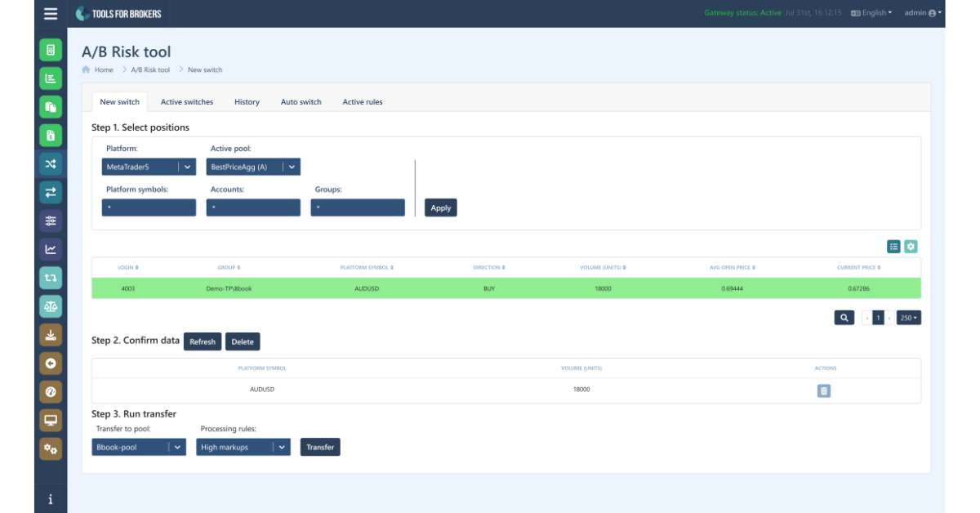The width and height of the screenshot is (980, 513).
Task: Open the shuffle arrows sidebar icon
Action: (51, 164)
